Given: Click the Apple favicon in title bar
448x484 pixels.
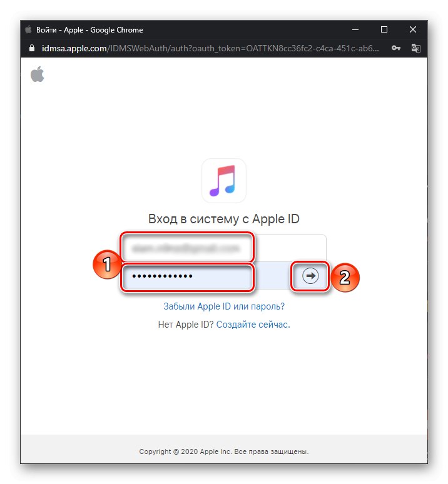Looking at the screenshot, I should 28,29.
